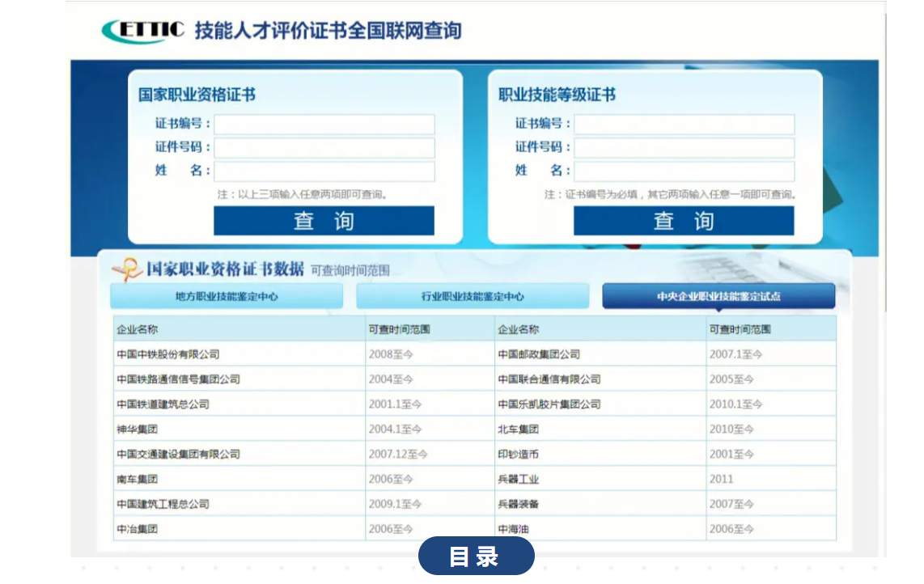Click the key icon beside 国家职业资格证书数据
The height and width of the screenshot is (584, 924).
pos(127,270)
